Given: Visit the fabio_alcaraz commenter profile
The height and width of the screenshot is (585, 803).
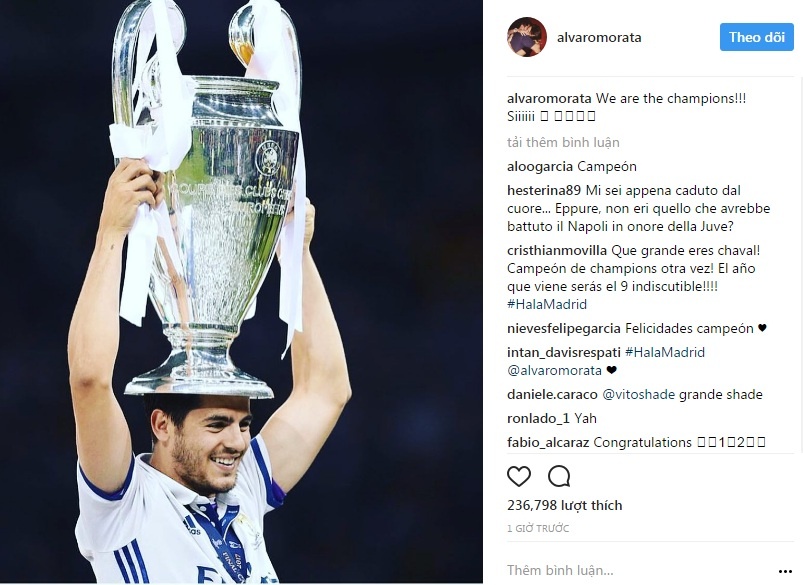Looking at the screenshot, I should 548,442.
